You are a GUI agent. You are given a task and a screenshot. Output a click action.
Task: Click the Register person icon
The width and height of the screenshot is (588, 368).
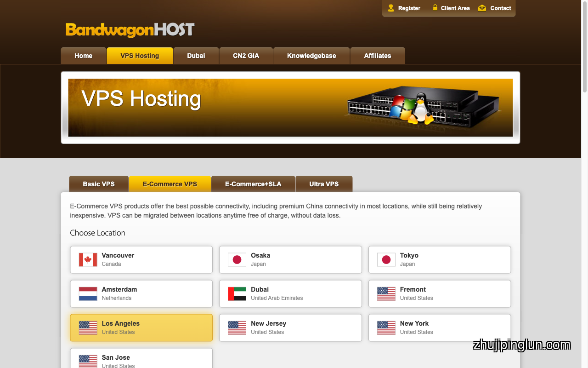(391, 8)
